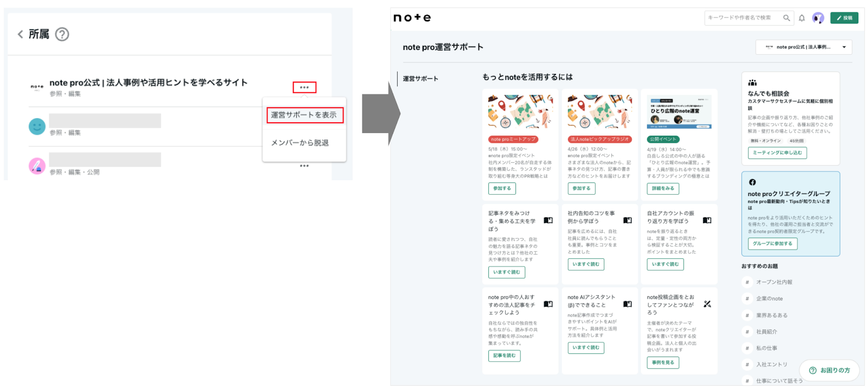Click the note pro公式 account logo
This screenshot has width=868, height=388.
[37, 87]
